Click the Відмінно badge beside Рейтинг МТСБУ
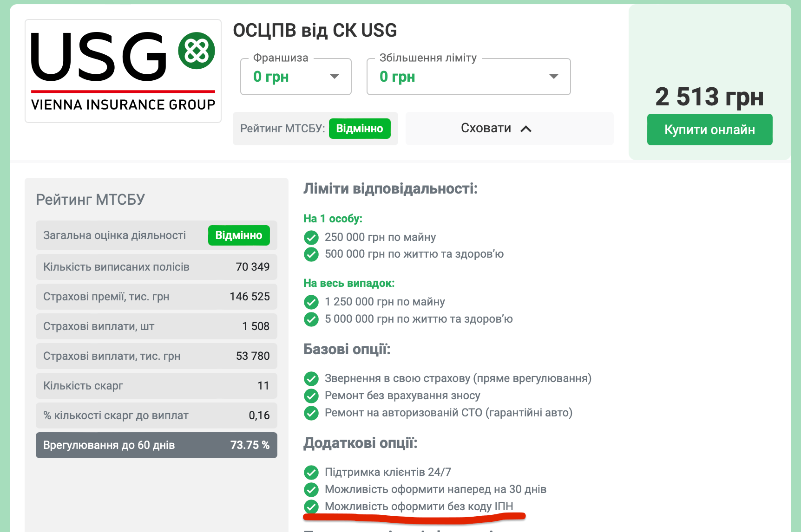The width and height of the screenshot is (801, 532). click(360, 129)
